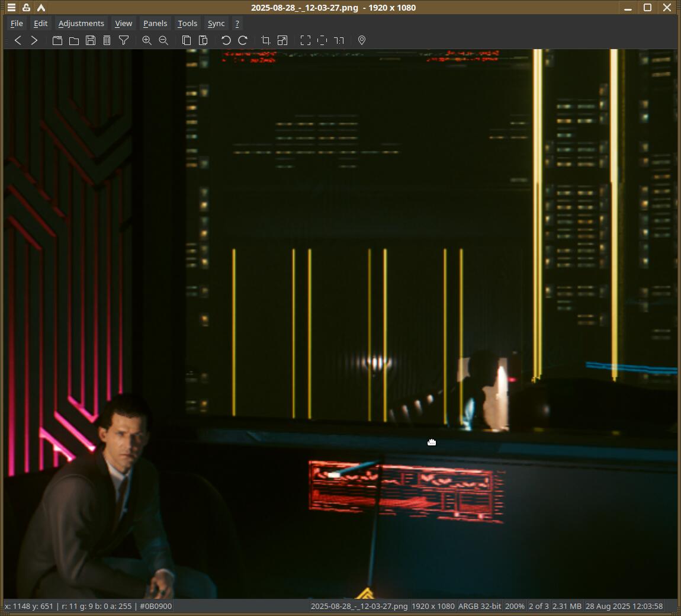
Task: Open the Edit menu
Action: coord(40,24)
